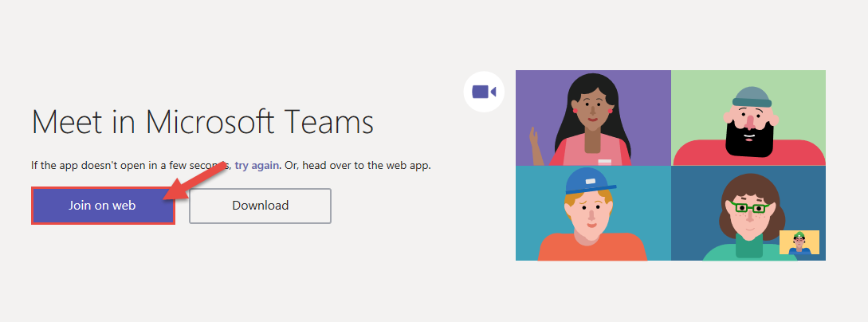This screenshot has width=868, height=322.
Task: Select the blue-capped person on teal tile
Action: (x=593, y=213)
